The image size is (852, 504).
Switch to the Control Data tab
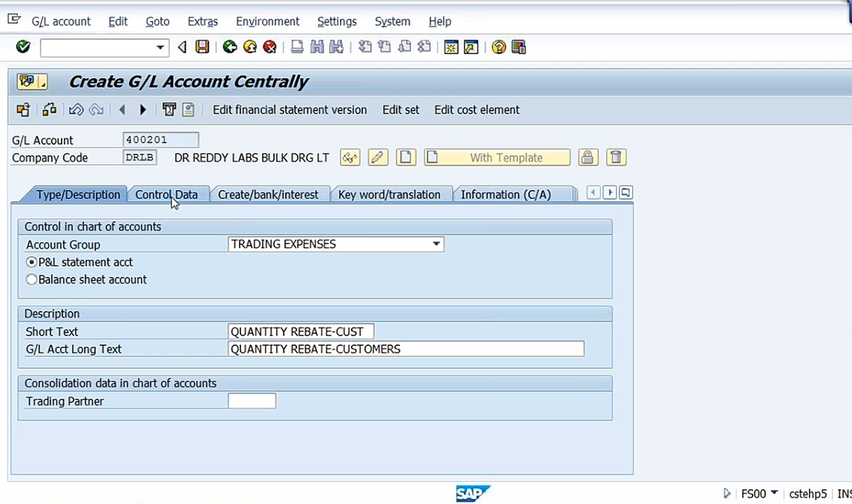coord(166,194)
